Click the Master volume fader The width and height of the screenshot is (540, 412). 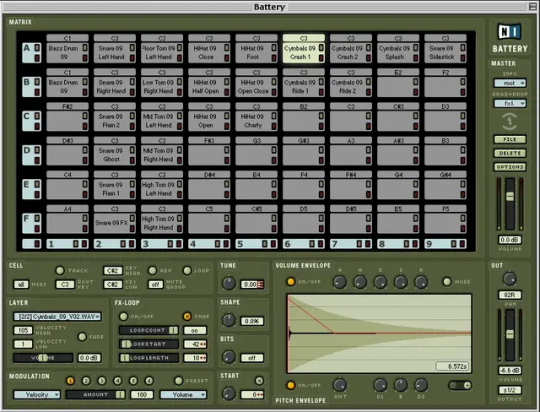[510, 196]
